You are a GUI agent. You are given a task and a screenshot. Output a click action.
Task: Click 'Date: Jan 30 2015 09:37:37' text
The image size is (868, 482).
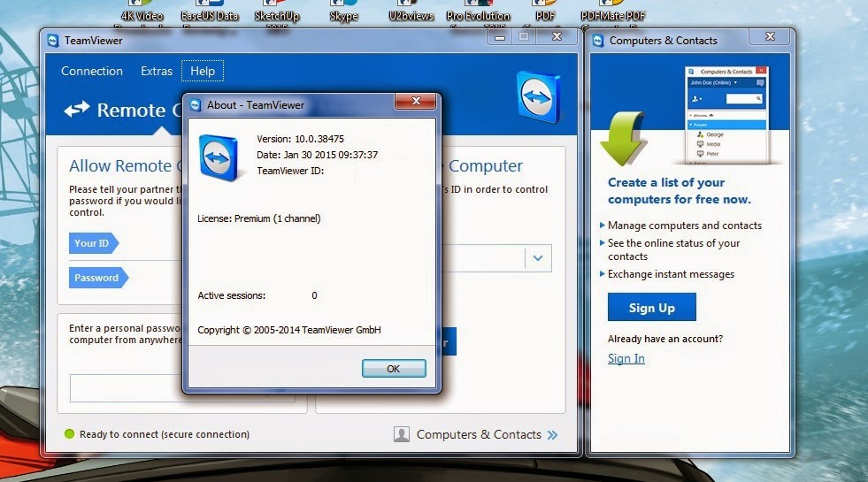point(317,155)
